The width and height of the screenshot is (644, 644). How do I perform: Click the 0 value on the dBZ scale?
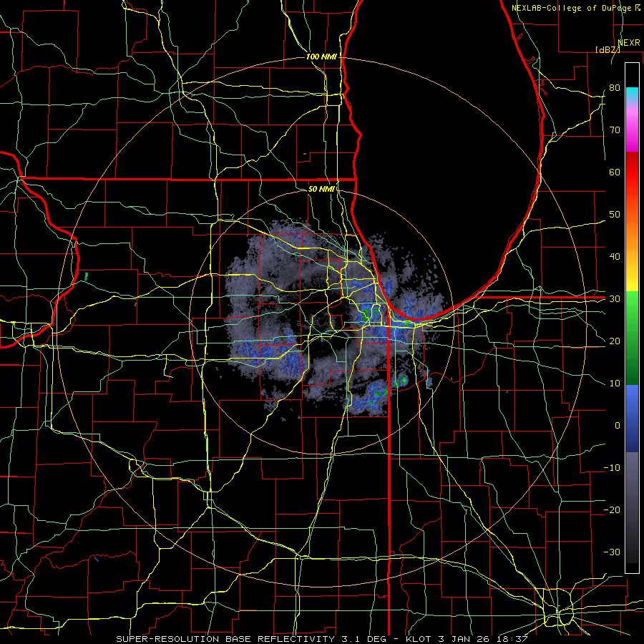point(618,426)
